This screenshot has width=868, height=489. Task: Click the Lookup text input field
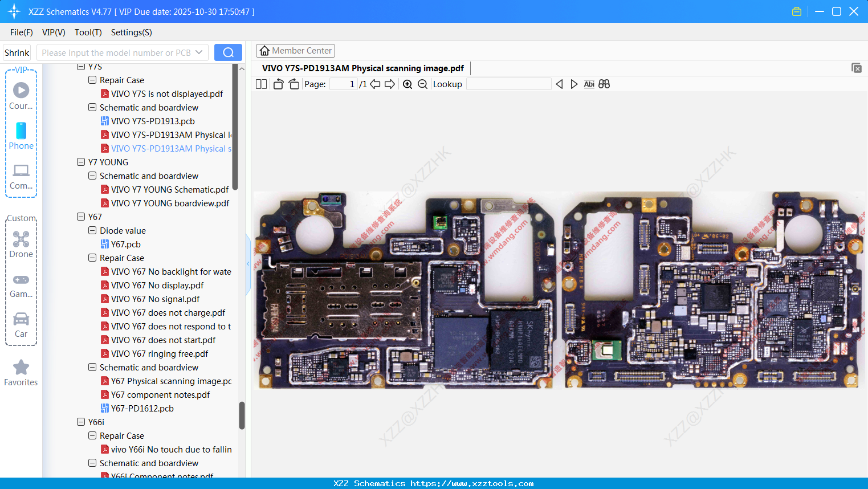(508, 84)
